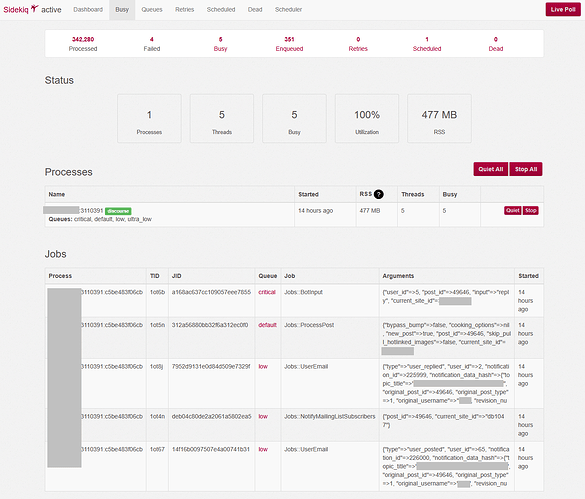Click JID deb04c80de2a2061a5802ea5
The width and height of the screenshot is (585, 499).
click(212, 417)
